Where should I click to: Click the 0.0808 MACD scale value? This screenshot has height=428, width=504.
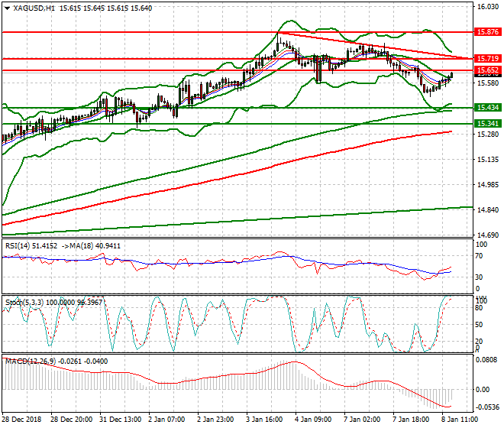point(486,360)
